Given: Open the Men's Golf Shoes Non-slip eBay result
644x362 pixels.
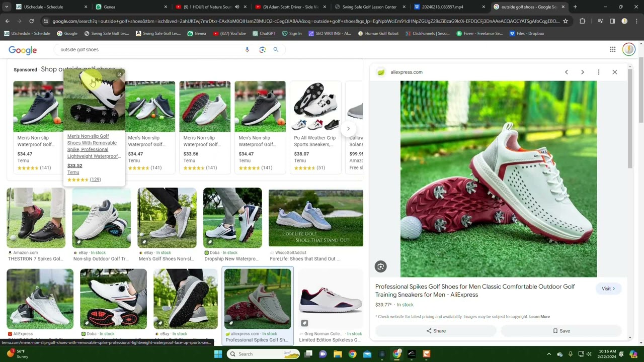Looking at the screenshot, I should [x=167, y=225].
